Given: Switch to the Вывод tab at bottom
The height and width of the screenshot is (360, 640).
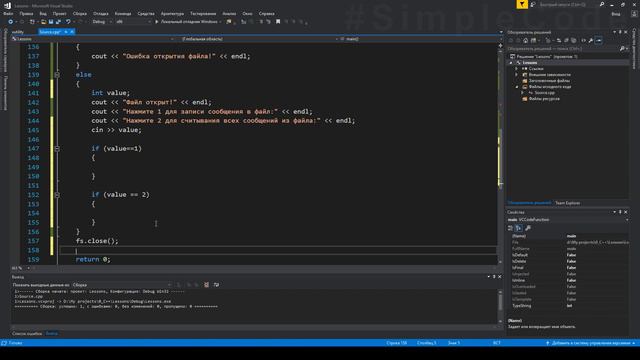Looking at the screenshot, I should tap(52, 334).
